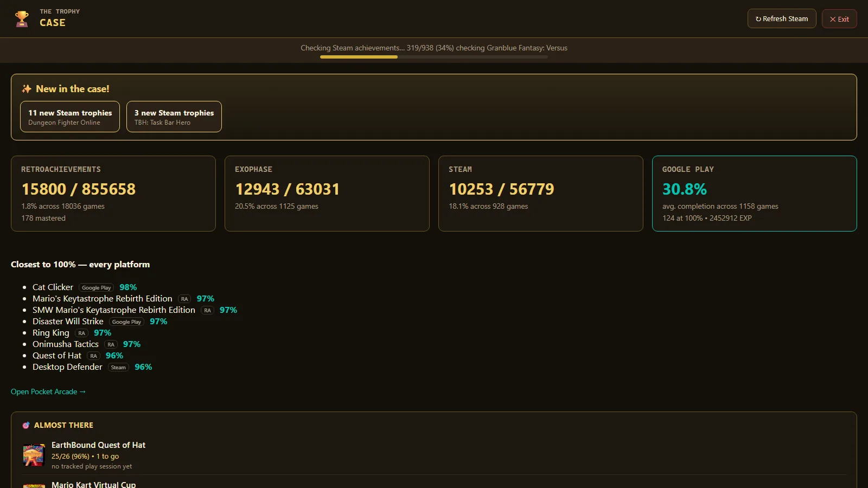868x488 pixels.
Task: Click the Steam achievements check progress bar
Action: click(434, 57)
